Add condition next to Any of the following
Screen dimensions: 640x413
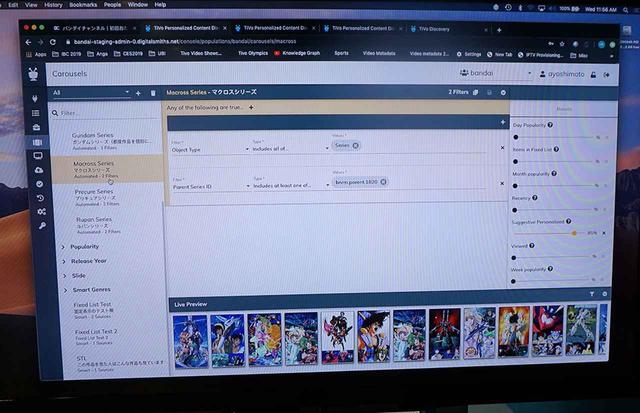251,107
